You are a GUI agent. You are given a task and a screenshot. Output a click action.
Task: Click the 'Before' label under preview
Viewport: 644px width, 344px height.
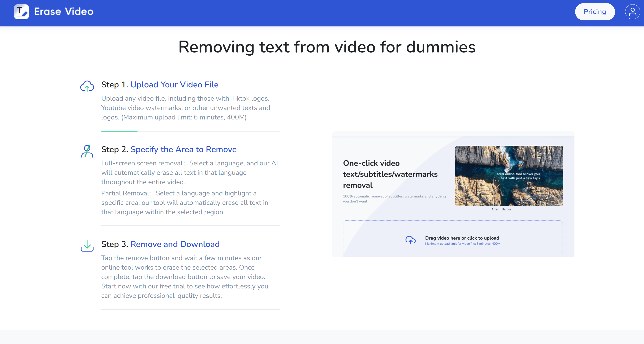[x=506, y=209]
